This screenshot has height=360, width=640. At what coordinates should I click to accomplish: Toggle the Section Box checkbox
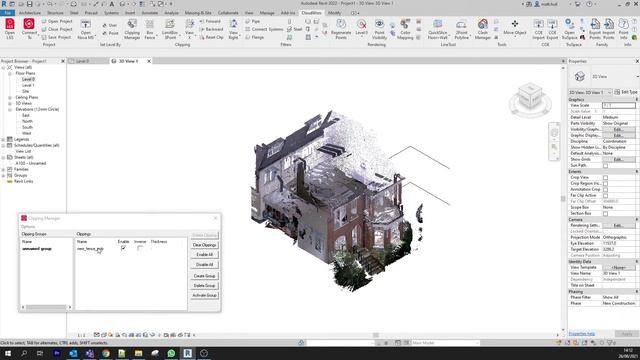point(605,213)
